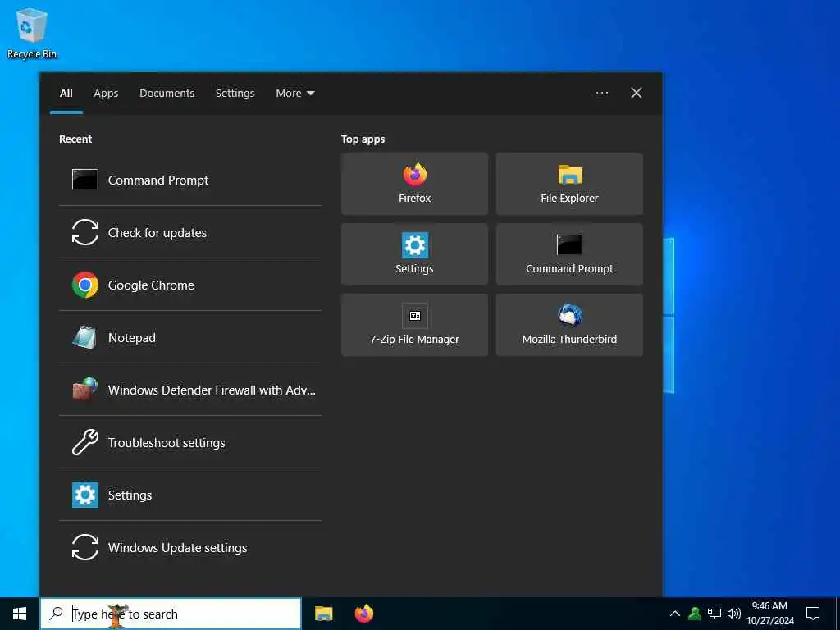Switch to the Documents search tab
Viewport: 840px width, 630px height.
point(167,94)
